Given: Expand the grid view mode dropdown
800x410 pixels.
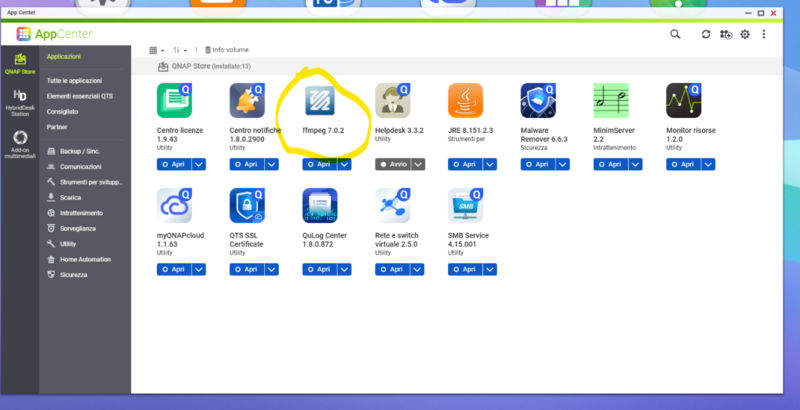Looking at the screenshot, I should [157, 49].
